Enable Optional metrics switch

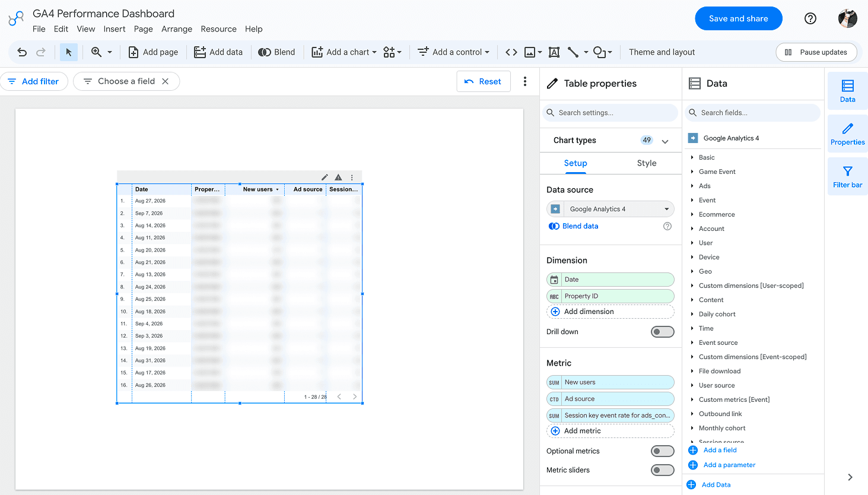(663, 451)
